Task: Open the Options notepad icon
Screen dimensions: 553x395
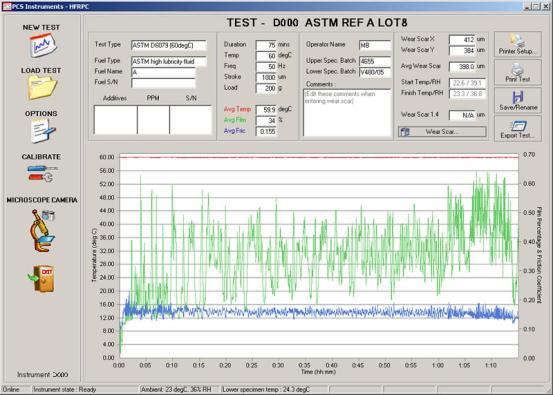Action: pos(42,130)
